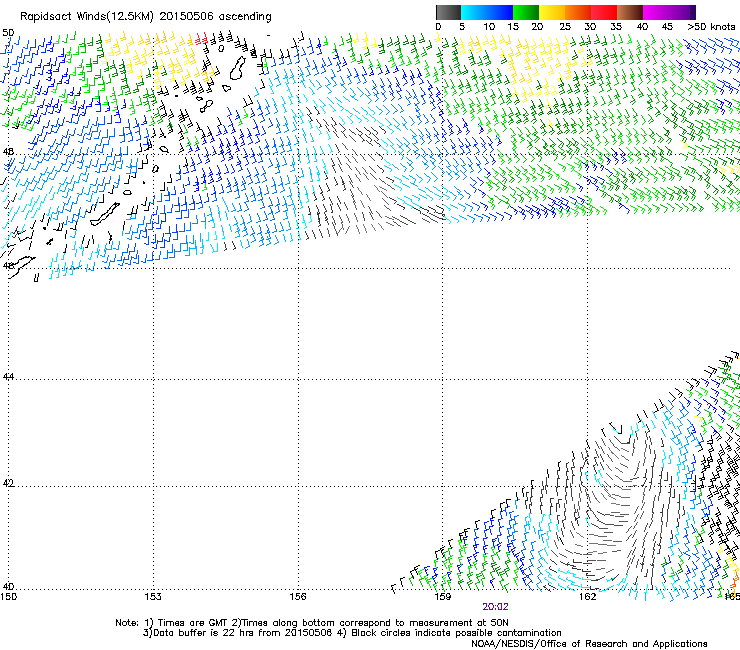Click the brown 35-40 knots legend color
Screen dimensions: 740x650
coord(630,12)
